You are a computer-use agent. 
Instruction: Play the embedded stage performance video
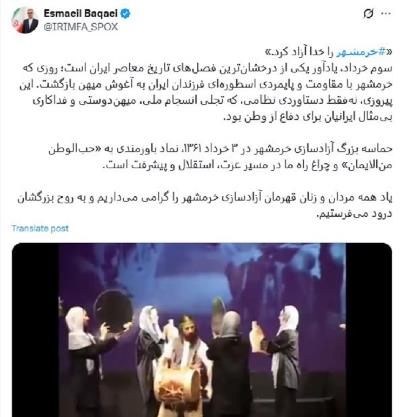(x=202, y=330)
